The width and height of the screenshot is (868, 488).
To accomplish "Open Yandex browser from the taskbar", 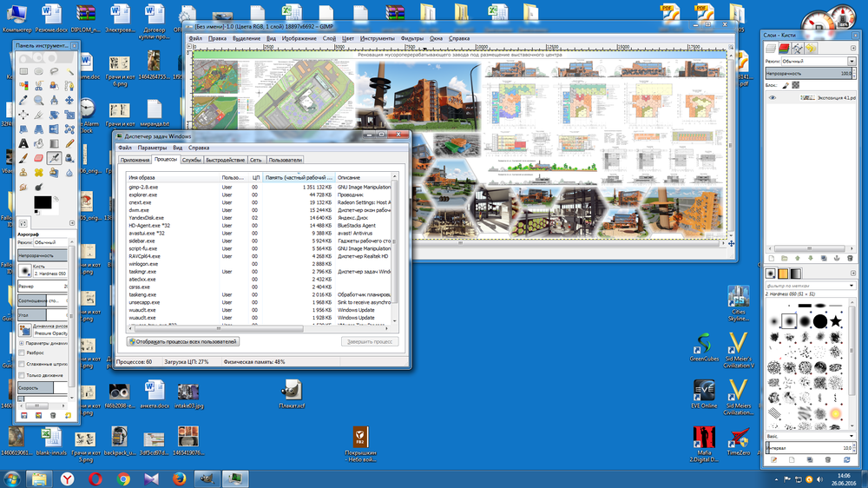I will tap(67, 478).
